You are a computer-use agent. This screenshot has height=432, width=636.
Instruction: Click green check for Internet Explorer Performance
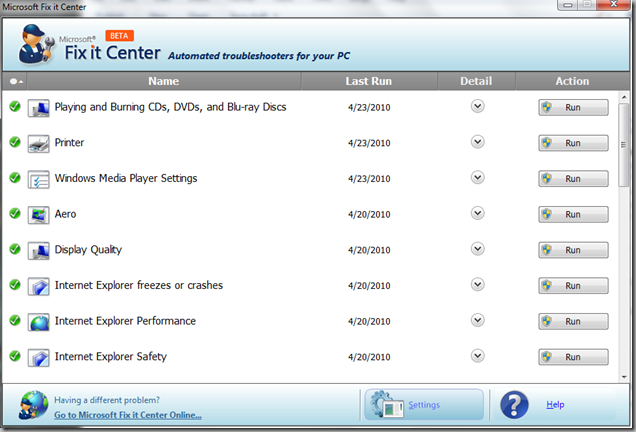[15, 320]
